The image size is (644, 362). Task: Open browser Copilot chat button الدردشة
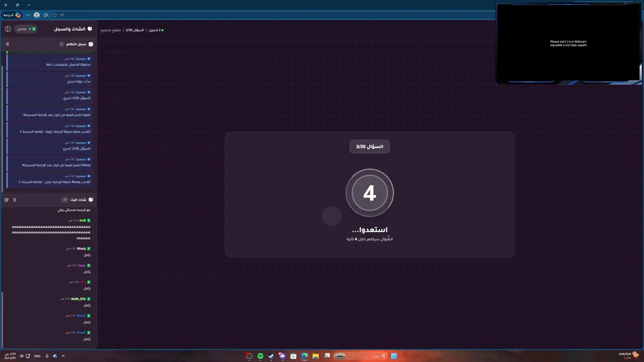[12, 15]
